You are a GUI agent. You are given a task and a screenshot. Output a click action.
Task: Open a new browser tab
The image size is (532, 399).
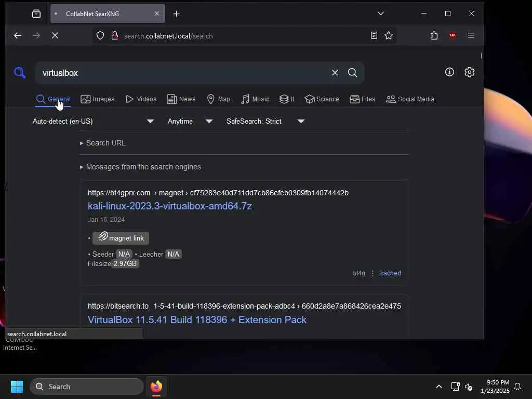(x=177, y=14)
